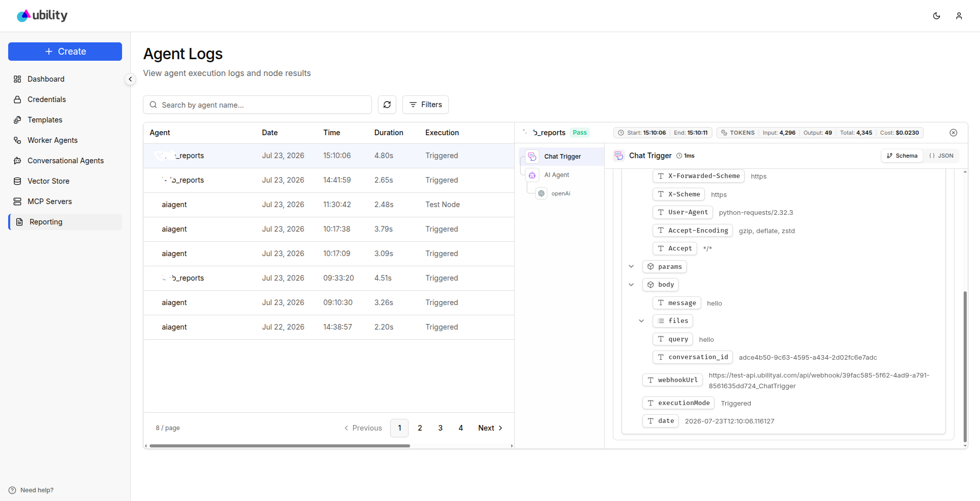Screen dimensions: 980x501
Task: Select the aiagent log at 09:10:30
Action: 329,303
